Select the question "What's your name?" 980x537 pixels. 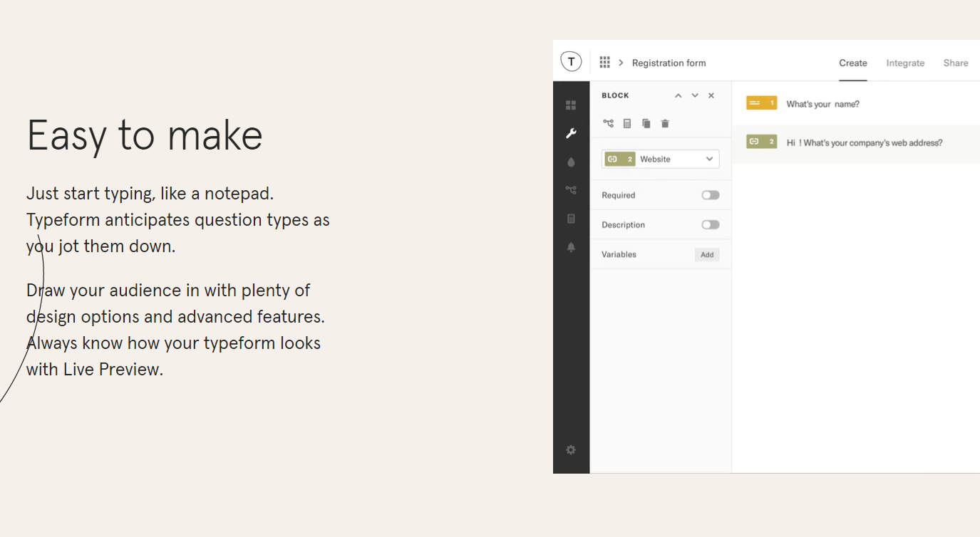click(x=822, y=103)
